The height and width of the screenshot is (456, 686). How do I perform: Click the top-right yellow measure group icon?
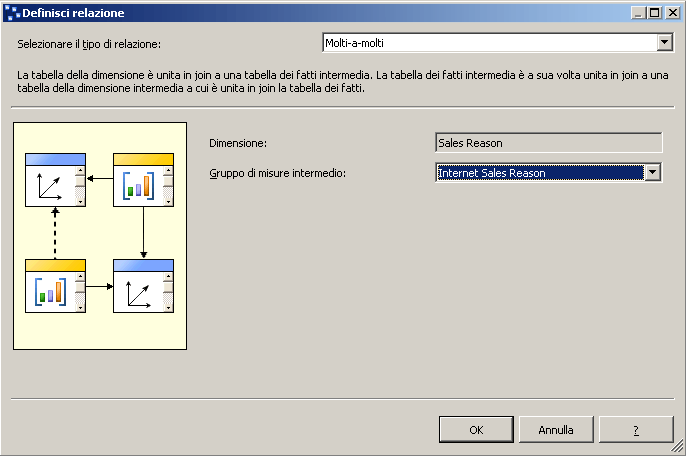point(144,180)
